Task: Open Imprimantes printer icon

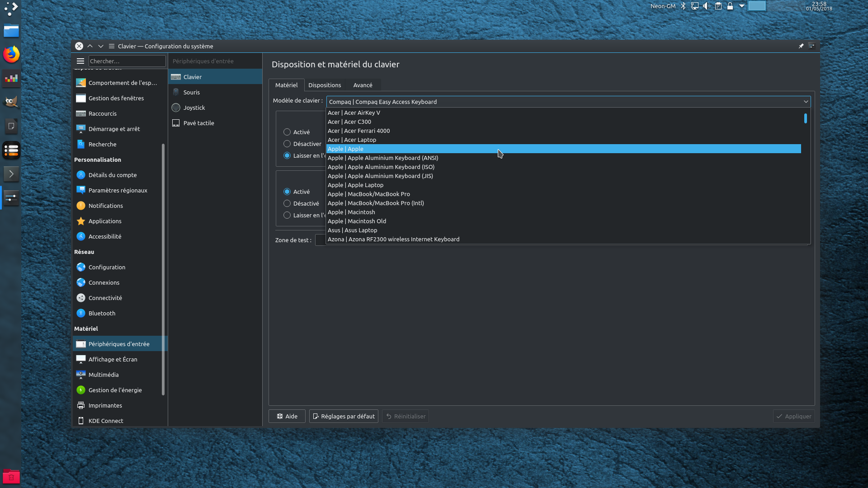Action: pos(81,405)
